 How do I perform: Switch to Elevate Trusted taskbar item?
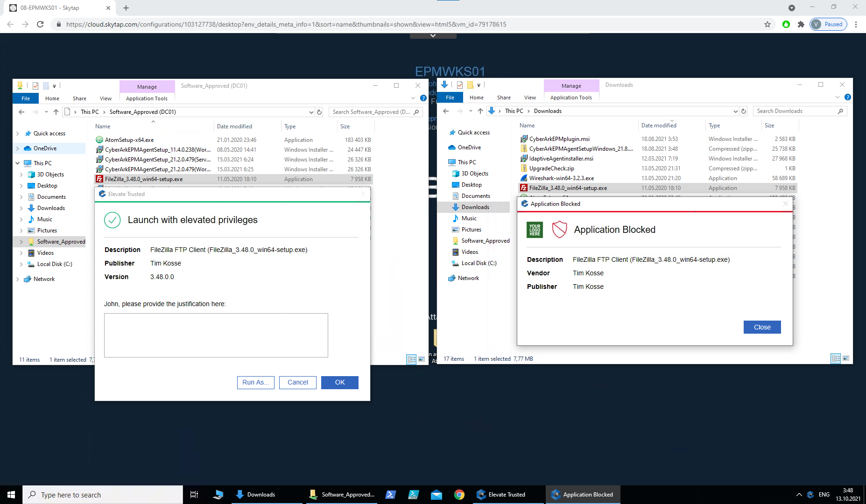pyautogui.click(x=507, y=495)
